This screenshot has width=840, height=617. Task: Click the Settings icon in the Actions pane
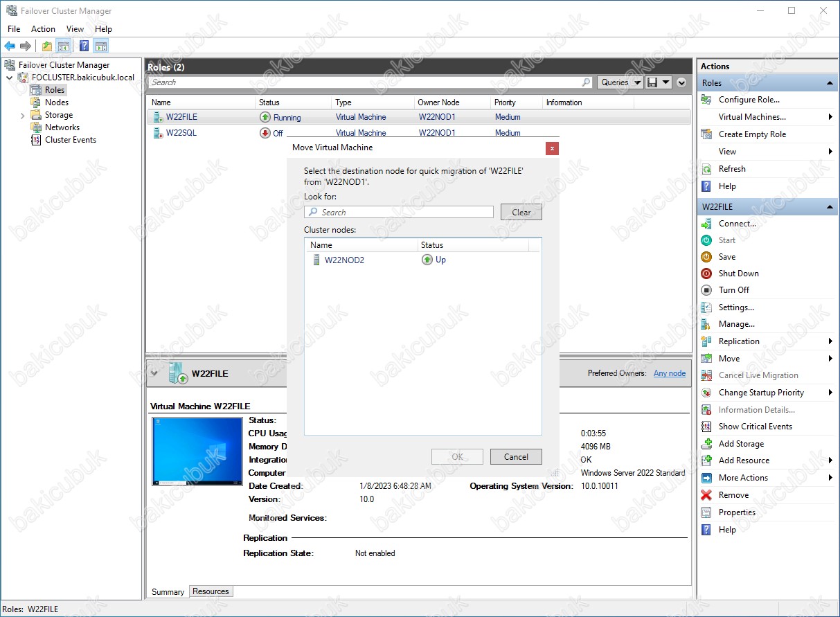point(706,307)
